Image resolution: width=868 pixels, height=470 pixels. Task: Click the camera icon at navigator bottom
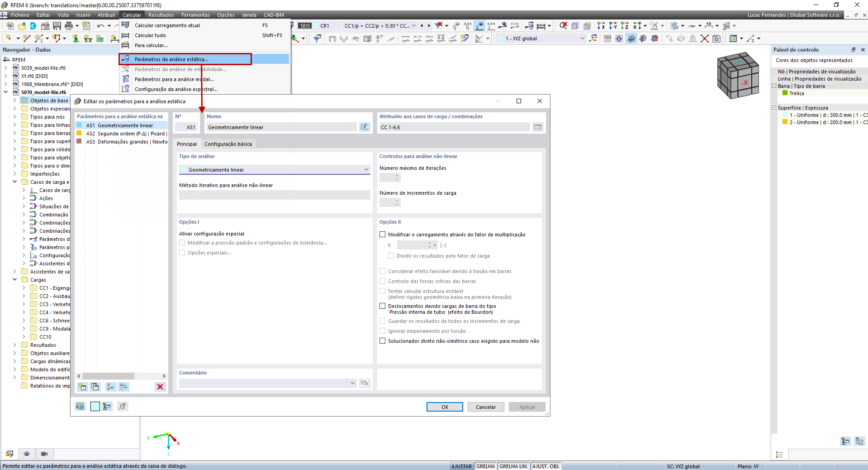pyautogui.click(x=44, y=454)
